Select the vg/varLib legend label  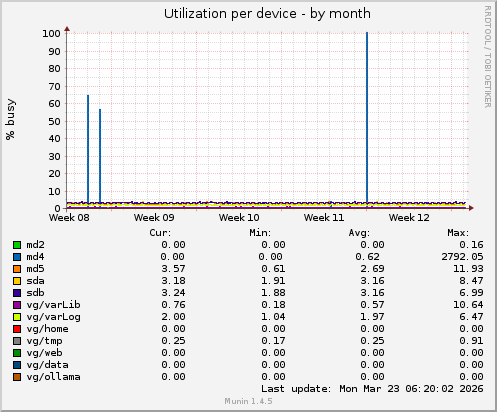coord(53,305)
